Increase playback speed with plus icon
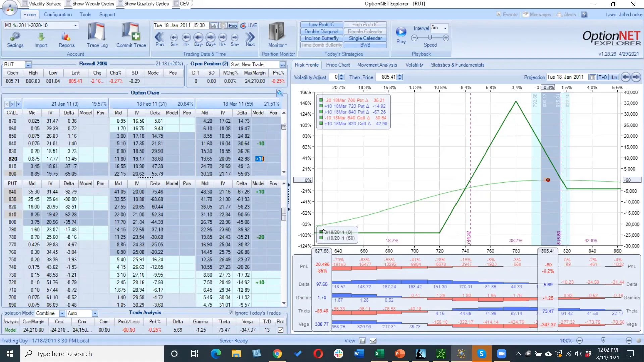644x362 pixels. pos(446,38)
